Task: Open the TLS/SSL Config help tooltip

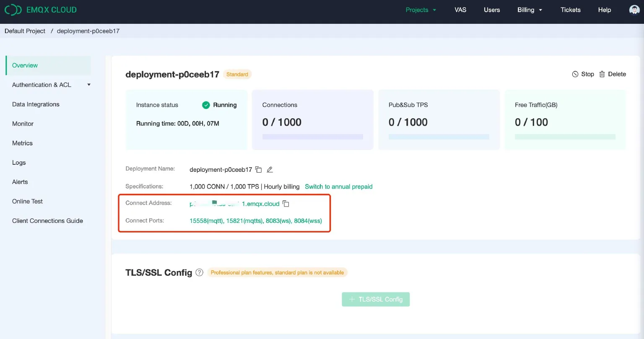Action: pos(199,272)
